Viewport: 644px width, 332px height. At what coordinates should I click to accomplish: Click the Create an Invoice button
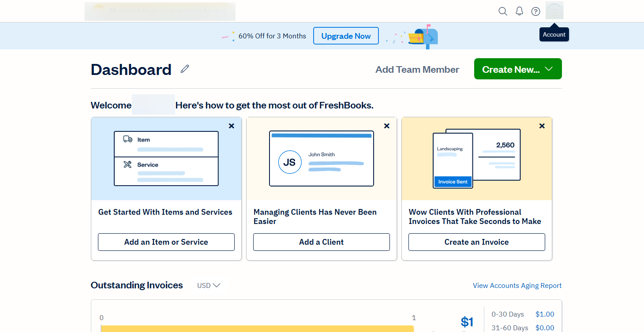[x=477, y=242]
